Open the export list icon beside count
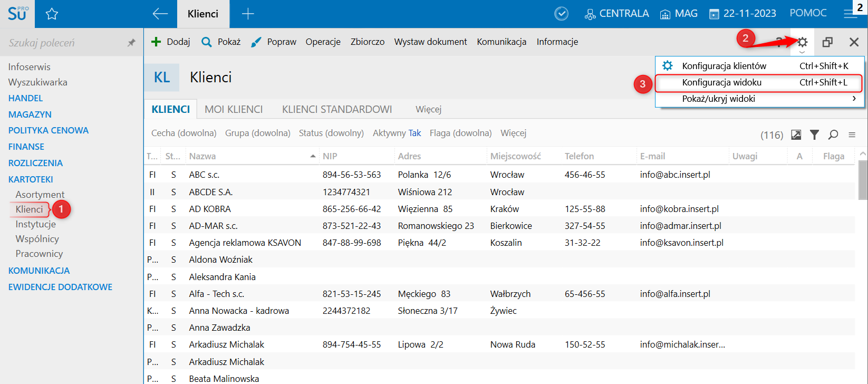868x384 pixels. 796,135
